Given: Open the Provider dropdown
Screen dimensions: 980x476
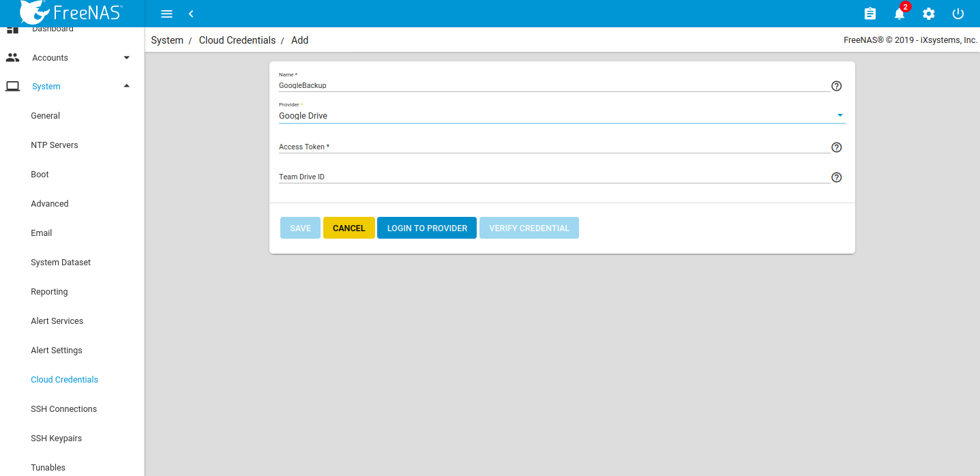Looking at the screenshot, I should (x=562, y=116).
